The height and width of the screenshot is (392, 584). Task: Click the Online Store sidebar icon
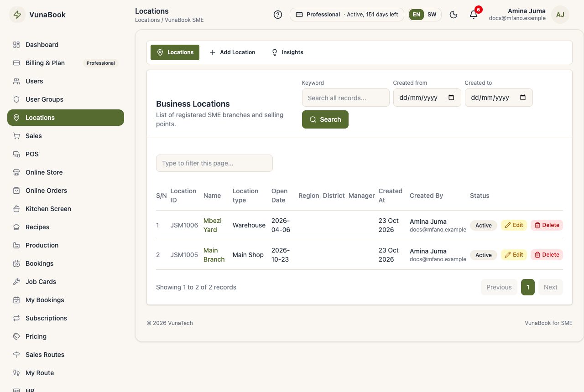pos(16,172)
